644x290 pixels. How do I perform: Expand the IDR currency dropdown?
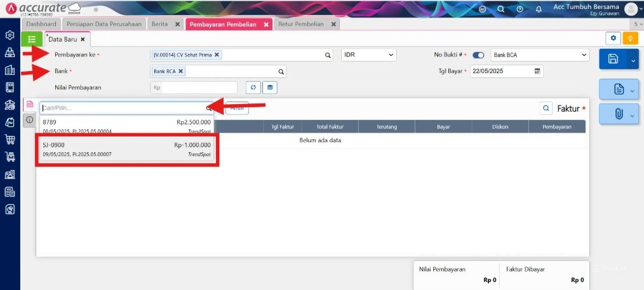tap(368, 55)
